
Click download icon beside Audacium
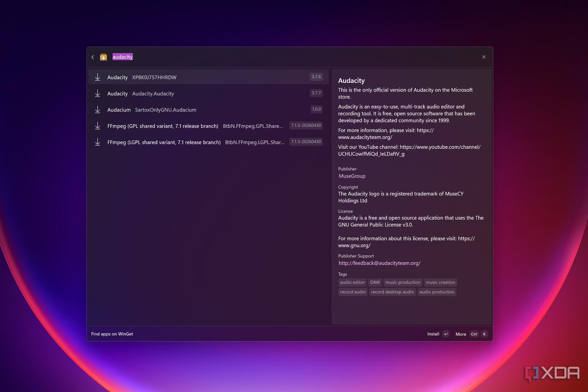pos(97,109)
